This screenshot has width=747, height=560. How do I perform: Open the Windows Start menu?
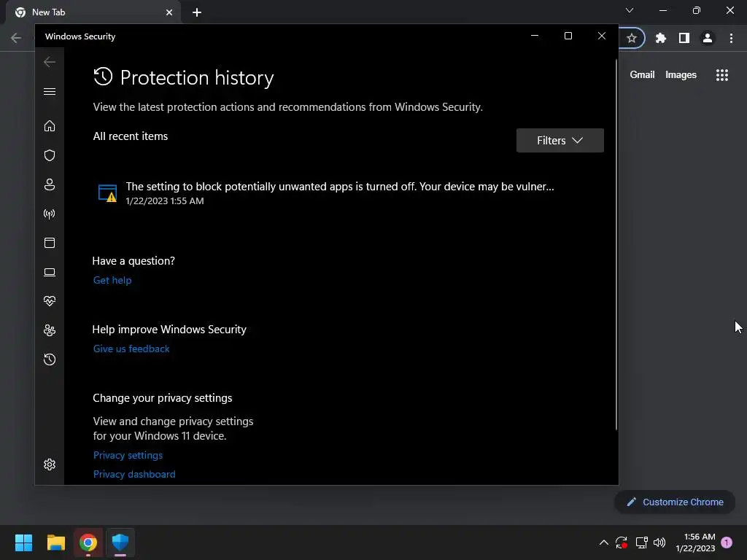point(23,542)
